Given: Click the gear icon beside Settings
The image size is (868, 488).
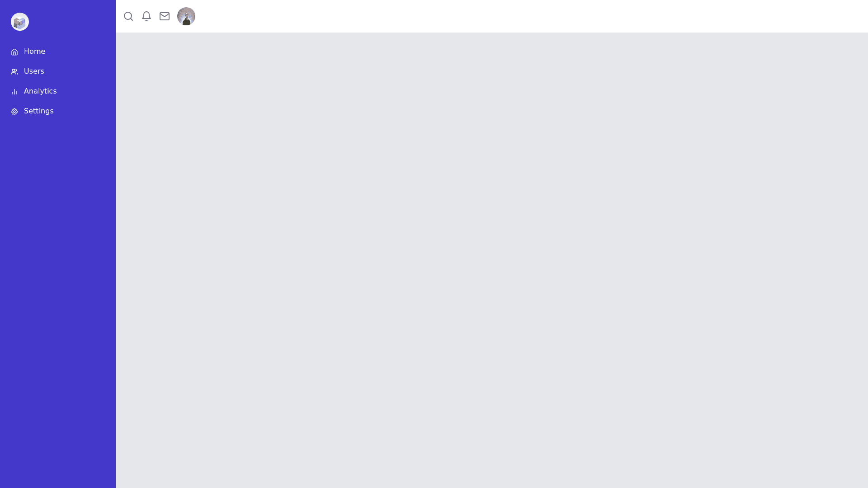Looking at the screenshot, I should [x=14, y=112].
